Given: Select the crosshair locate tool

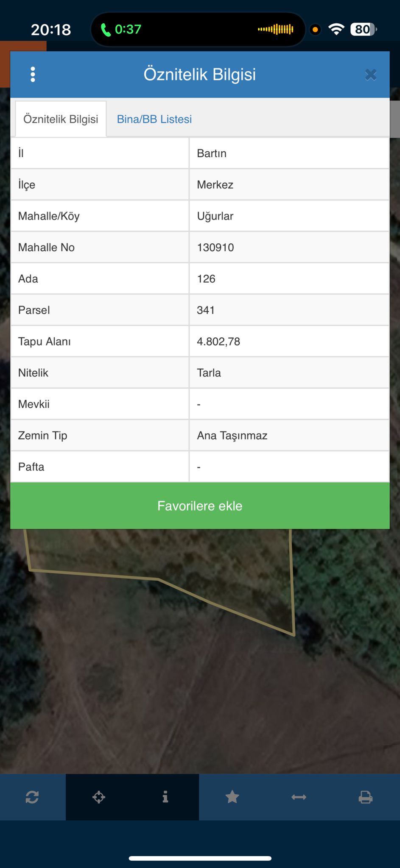Looking at the screenshot, I should click(x=99, y=797).
